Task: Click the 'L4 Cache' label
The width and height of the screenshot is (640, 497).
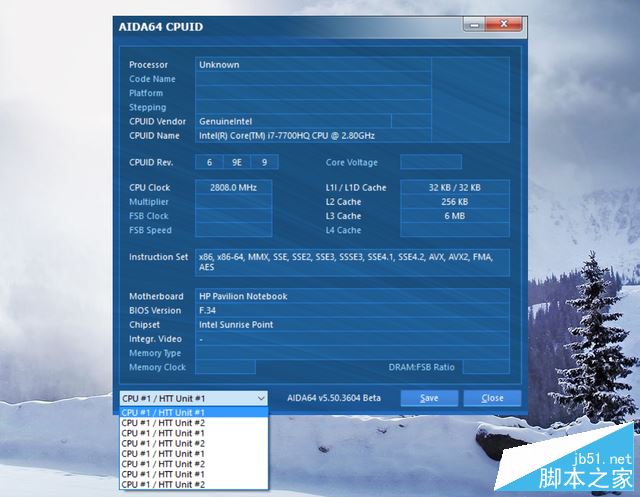Action: [x=343, y=230]
